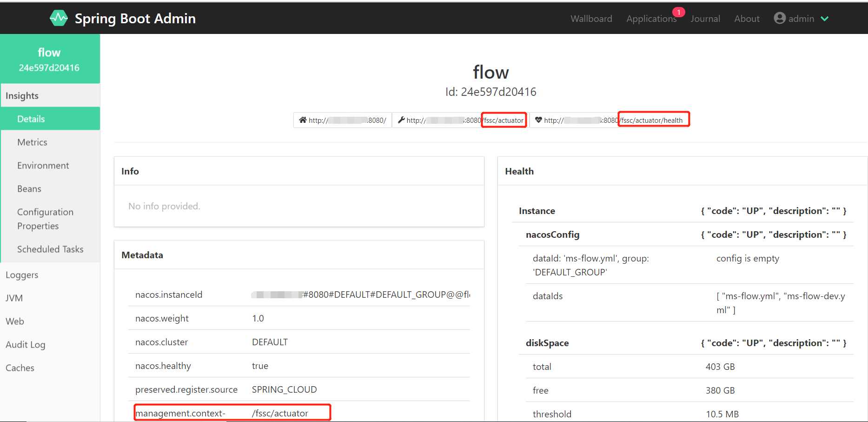
Task: Click the Spring Boot Admin title
Action: pyautogui.click(x=135, y=18)
